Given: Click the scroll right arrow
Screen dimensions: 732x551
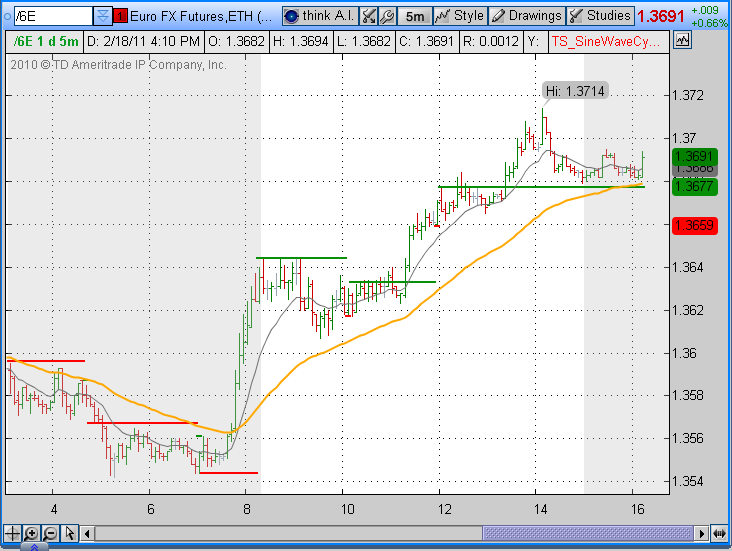Looking at the screenshot, I should 701,533.
